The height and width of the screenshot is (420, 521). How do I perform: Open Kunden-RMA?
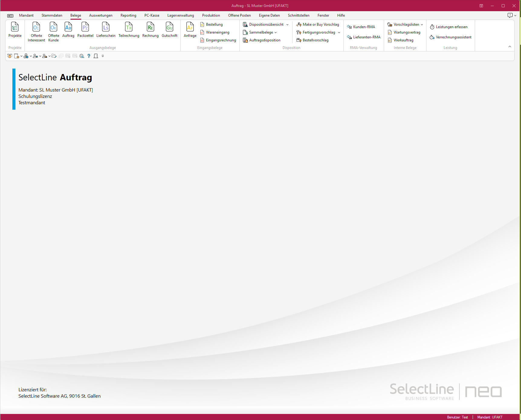coord(361,27)
